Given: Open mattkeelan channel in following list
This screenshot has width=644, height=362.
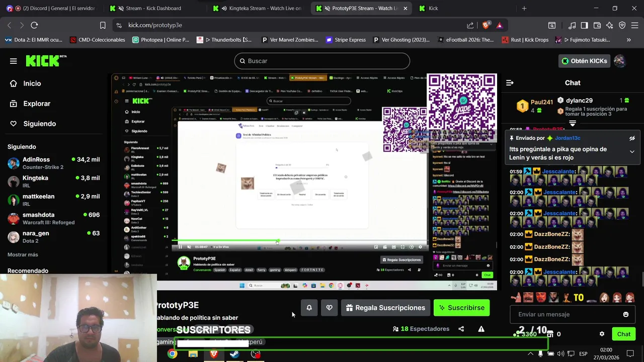Looking at the screenshot, I should [53, 200].
